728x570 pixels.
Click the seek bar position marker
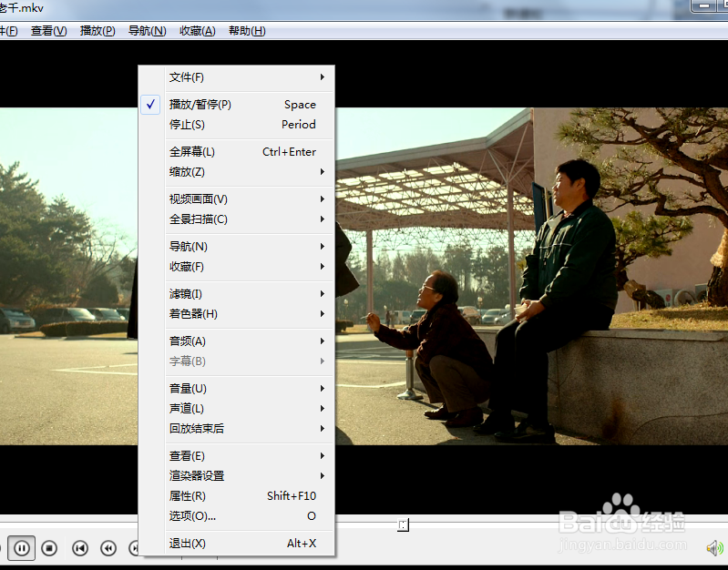coord(403,525)
